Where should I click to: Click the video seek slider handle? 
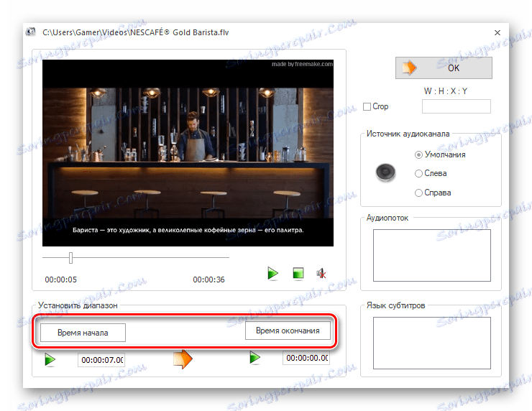pos(70,258)
